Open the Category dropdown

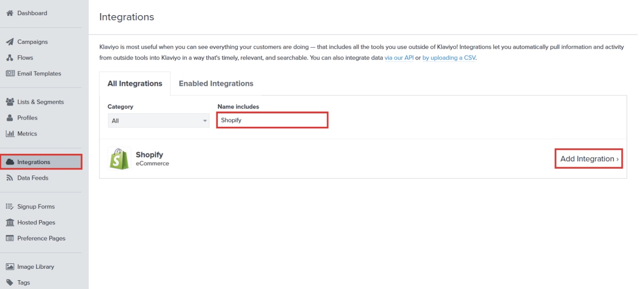click(158, 121)
